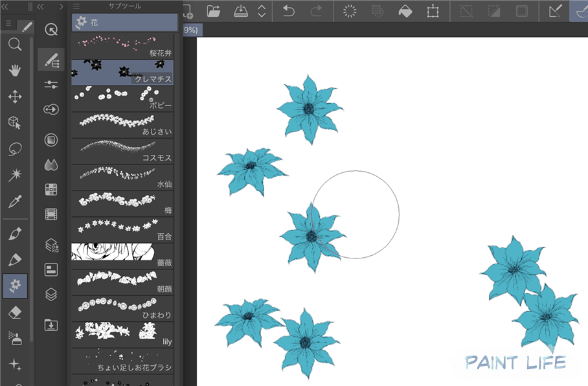Screen dimensions: 588x386
Task: Open the Layer panel stacked-layers icon
Action: [x=51, y=294]
